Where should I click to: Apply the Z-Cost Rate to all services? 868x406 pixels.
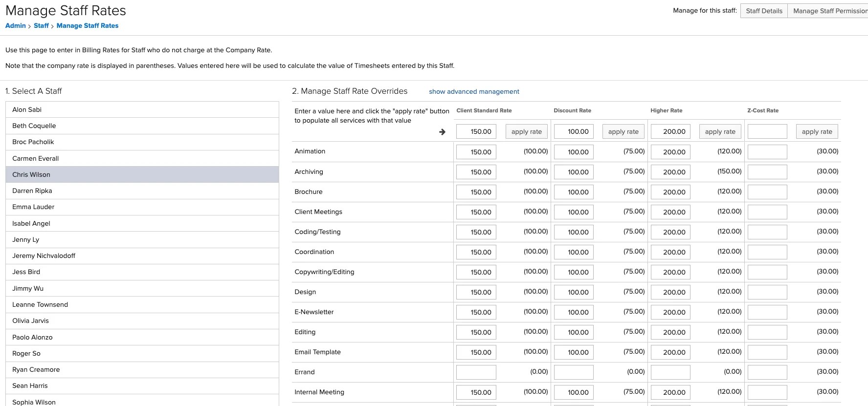[817, 131]
